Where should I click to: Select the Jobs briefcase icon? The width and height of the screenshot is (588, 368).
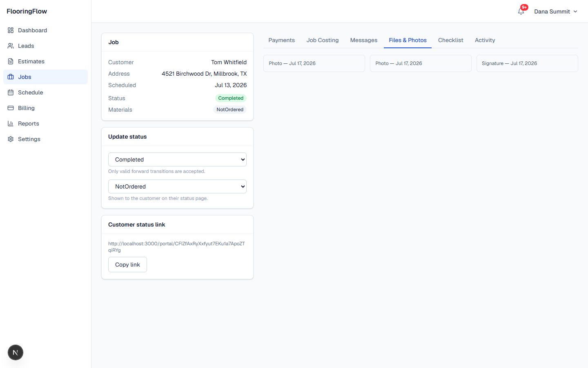pyautogui.click(x=11, y=77)
